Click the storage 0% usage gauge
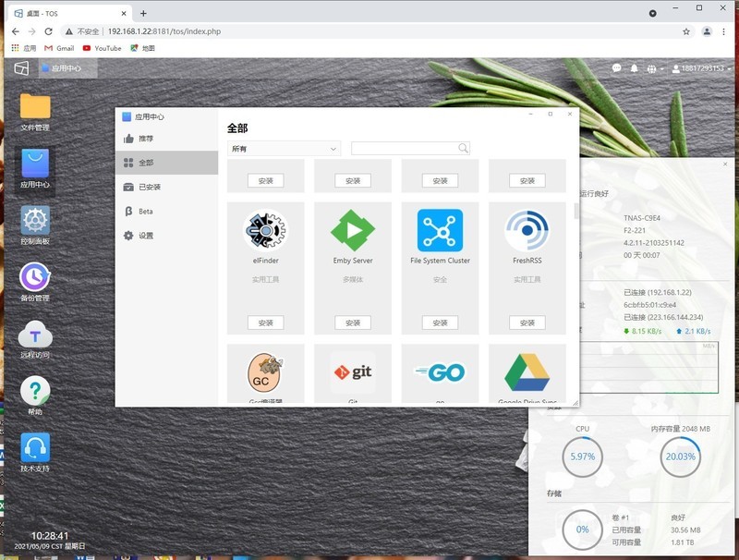Image resolution: width=739 pixels, height=560 pixels. click(583, 530)
